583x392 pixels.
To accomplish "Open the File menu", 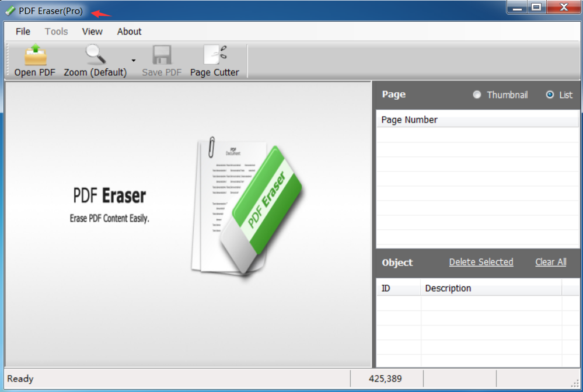I will [23, 32].
